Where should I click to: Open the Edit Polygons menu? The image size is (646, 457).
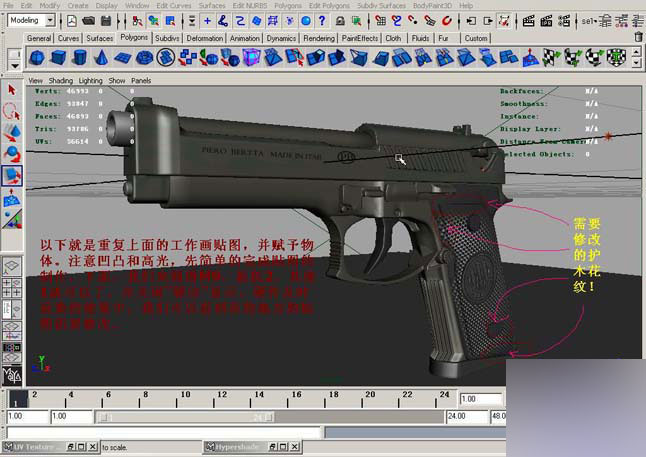point(329,6)
